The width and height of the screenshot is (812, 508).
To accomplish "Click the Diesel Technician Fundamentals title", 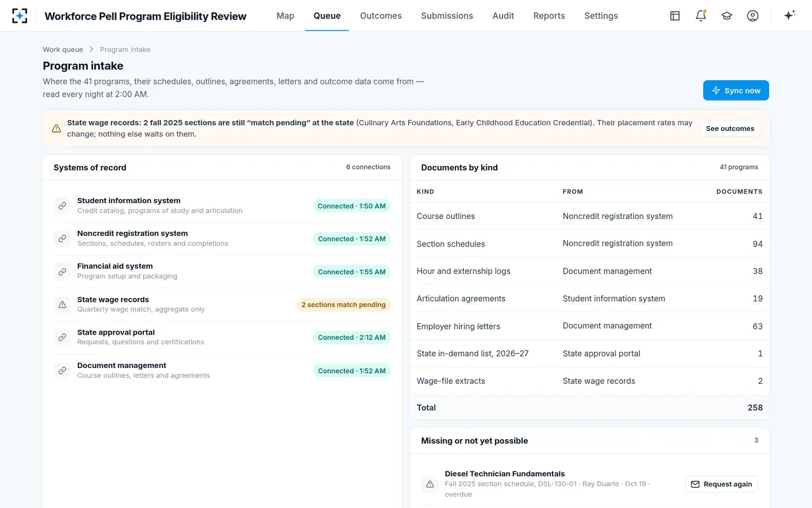I will [505, 474].
